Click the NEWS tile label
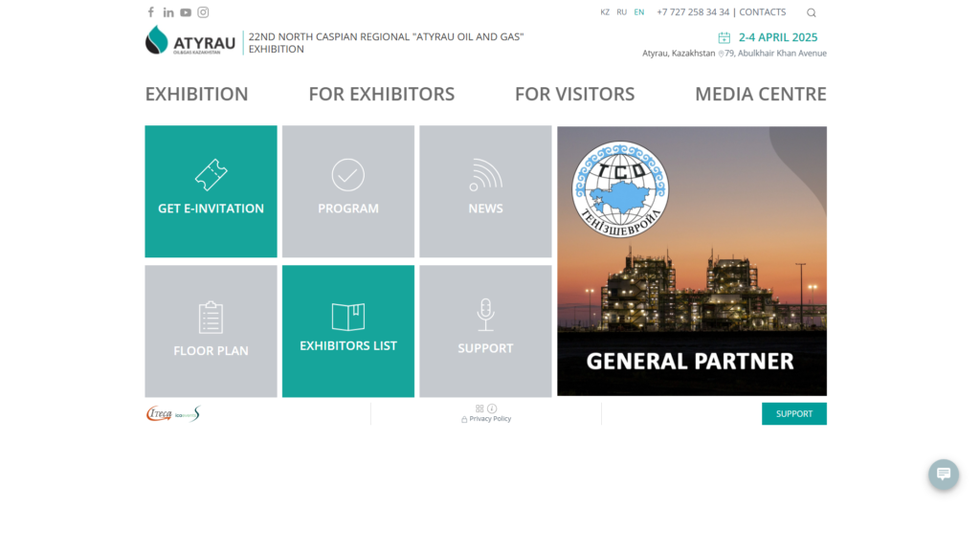Image resolution: width=980 pixels, height=551 pixels. coord(485,209)
